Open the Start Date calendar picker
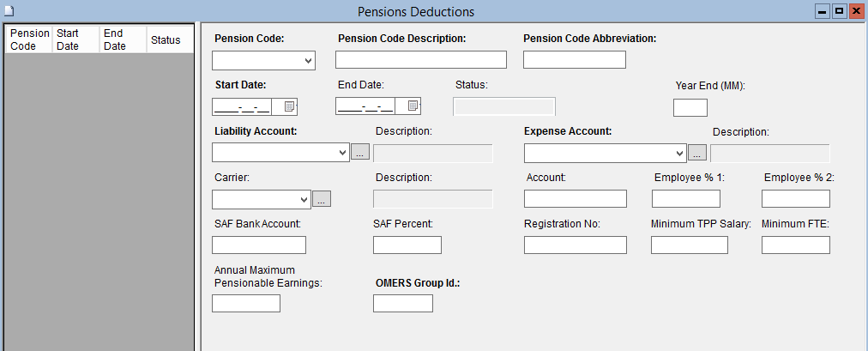This screenshot has height=351, width=868. (290, 106)
